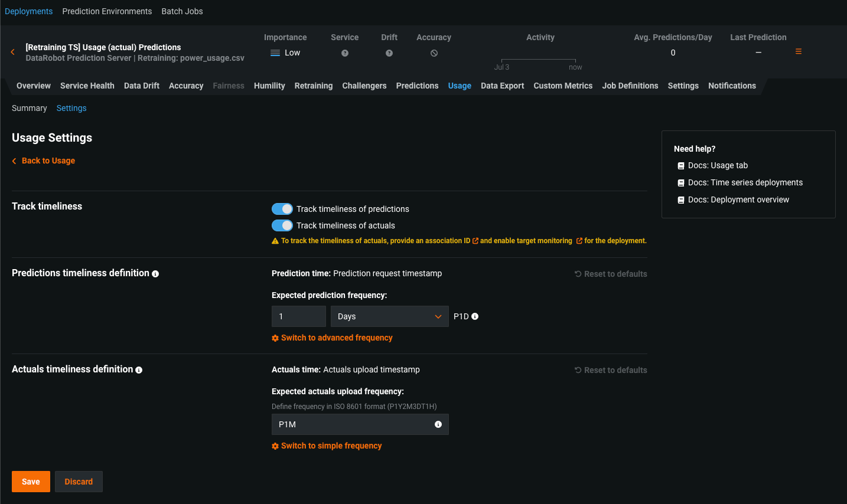Click the expected prediction frequency number field
The height and width of the screenshot is (504, 847).
298,316
